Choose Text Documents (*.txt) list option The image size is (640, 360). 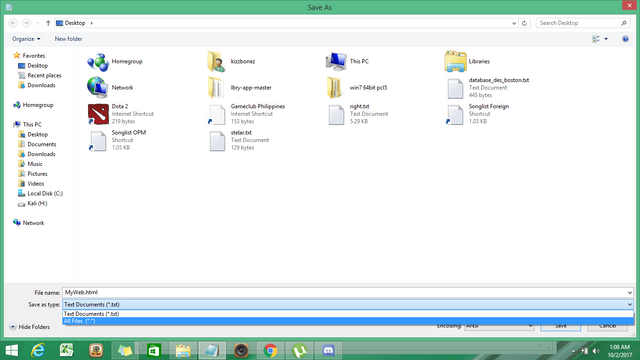coord(348,314)
